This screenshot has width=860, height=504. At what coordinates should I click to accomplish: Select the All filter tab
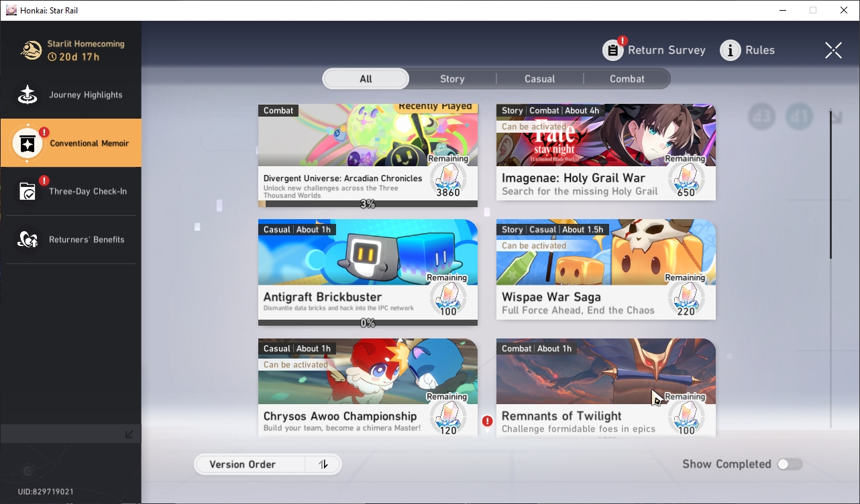pyautogui.click(x=366, y=79)
